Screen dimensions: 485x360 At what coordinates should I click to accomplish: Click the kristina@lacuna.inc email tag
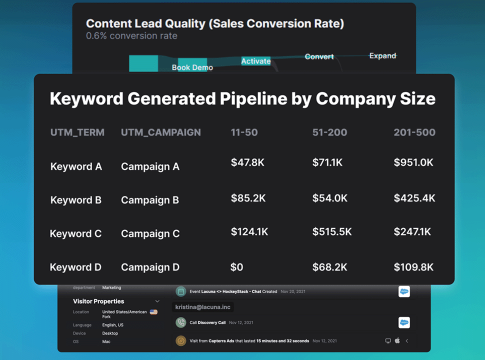[203, 307]
